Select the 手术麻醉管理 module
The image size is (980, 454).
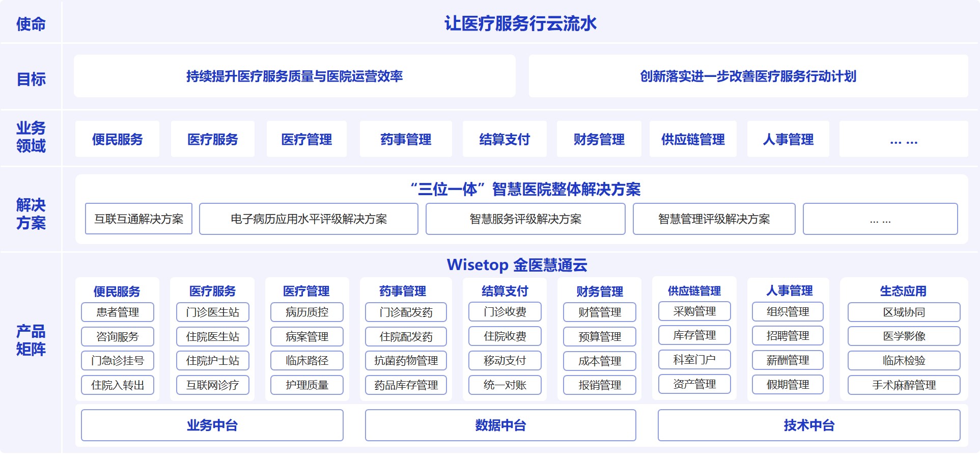[904, 385]
